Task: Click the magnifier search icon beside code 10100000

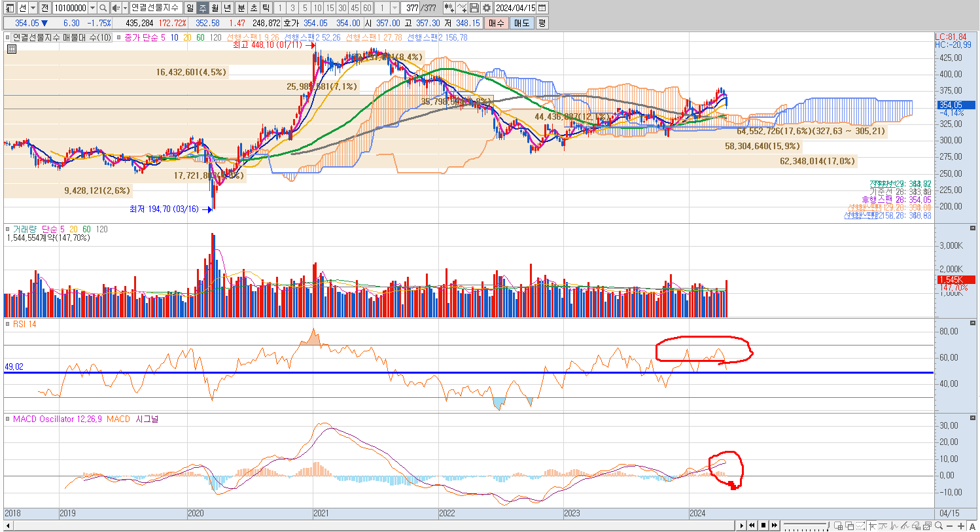Action: [103, 8]
